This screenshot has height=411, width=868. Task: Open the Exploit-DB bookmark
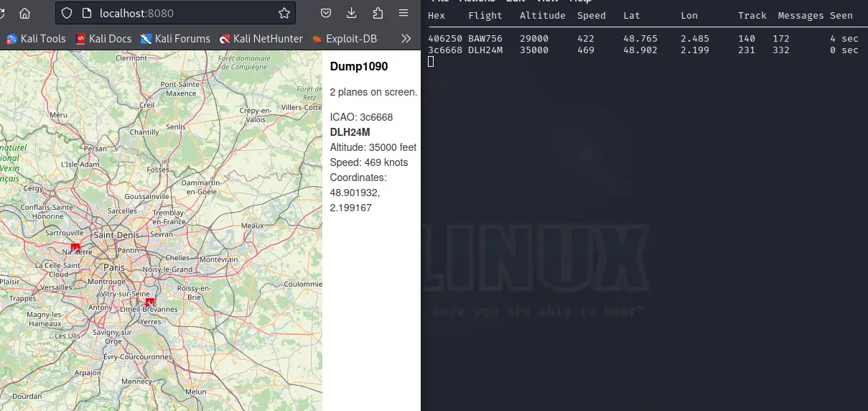(345, 39)
